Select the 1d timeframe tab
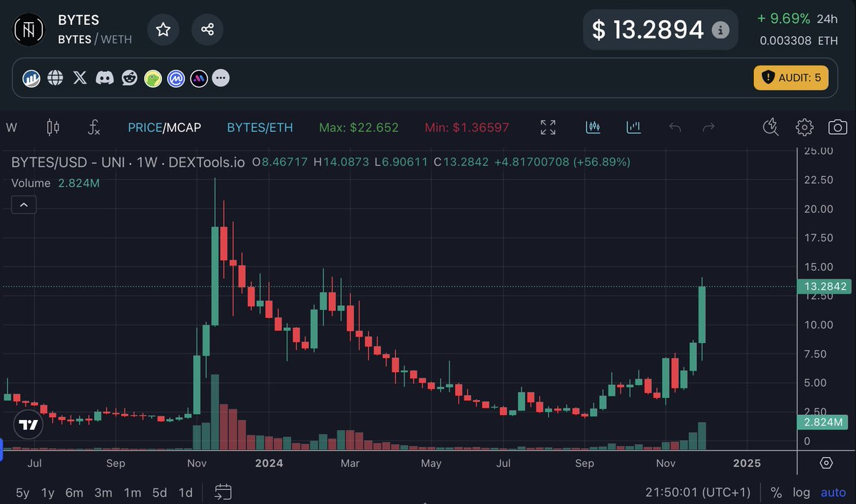The image size is (856, 504). click(185, 492)
